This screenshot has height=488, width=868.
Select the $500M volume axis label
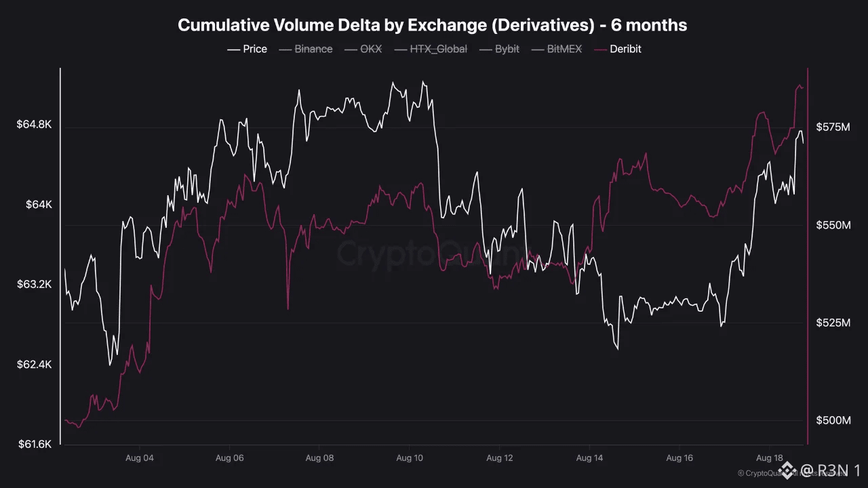coord(833,421)
